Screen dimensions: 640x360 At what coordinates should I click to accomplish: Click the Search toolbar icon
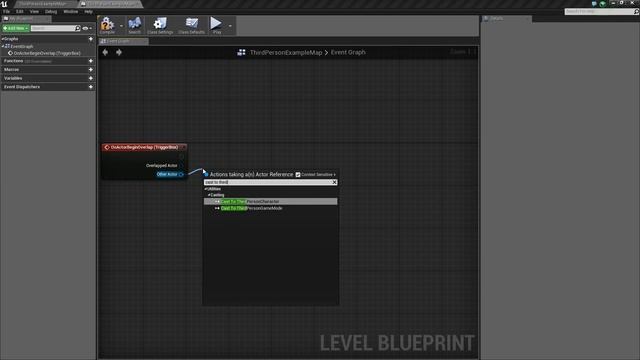coord(134,25)
